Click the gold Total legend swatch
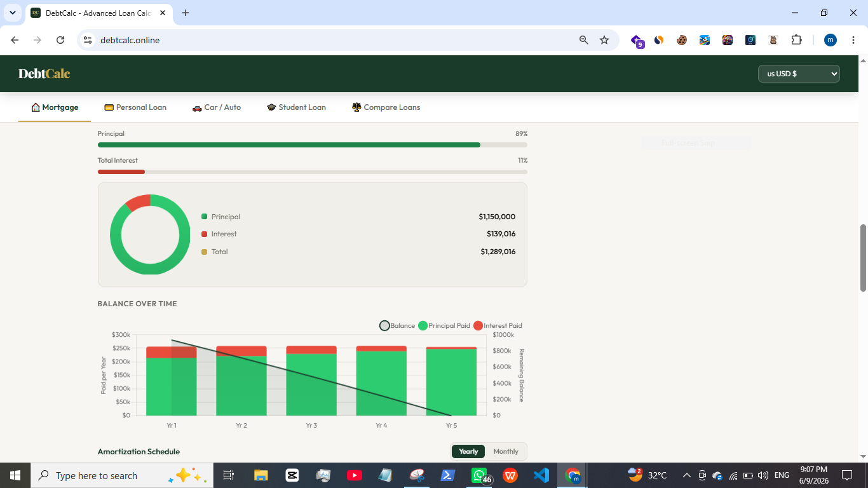This screenshot has width=868, height=488. (x=204, y=252)
